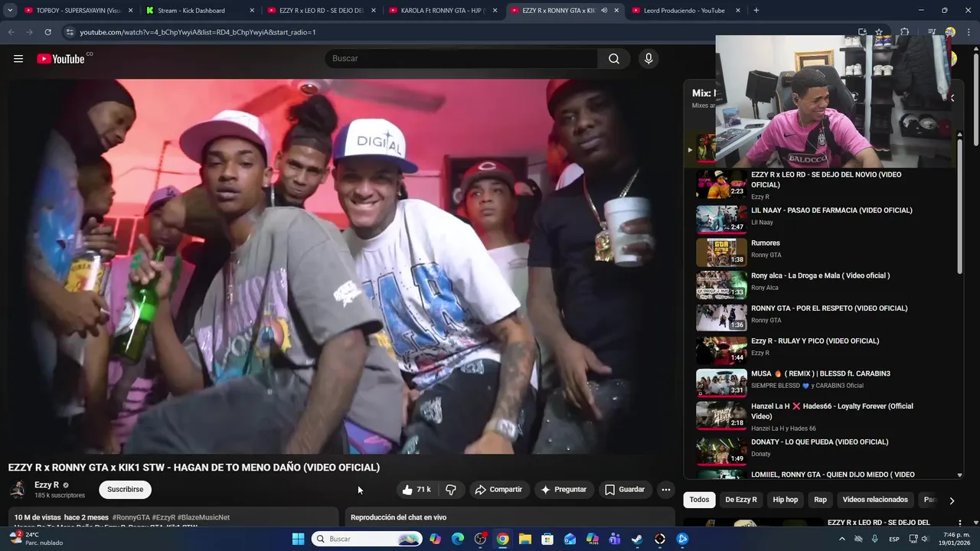
Task: Open more actions three-dot menu
Action: [x=665, y=490]
